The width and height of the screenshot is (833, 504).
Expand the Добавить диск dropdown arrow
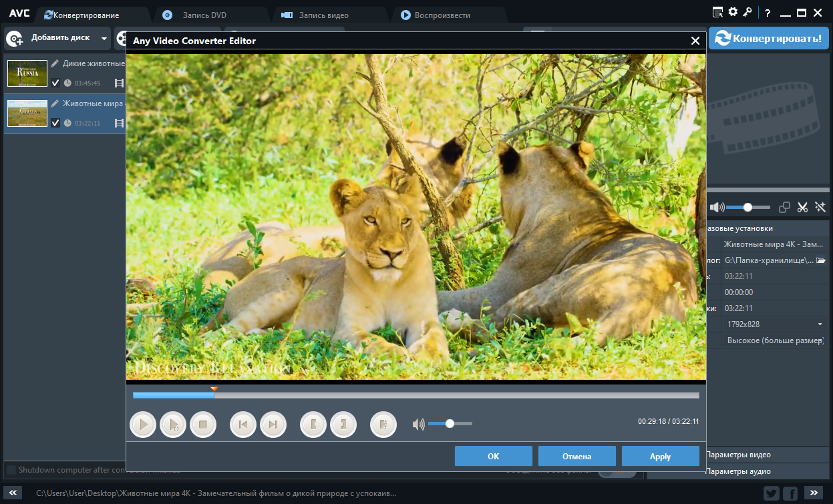click(104, 39)
